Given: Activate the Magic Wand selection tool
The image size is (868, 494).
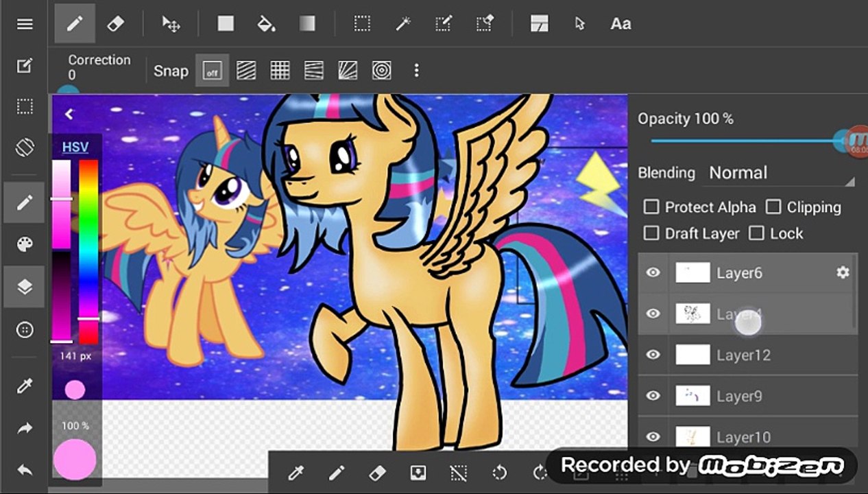Looking at the screenshot, I should tap(402, 23).
